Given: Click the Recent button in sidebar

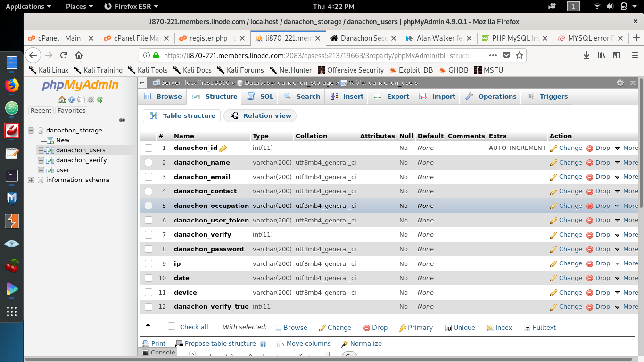Looking at the screenshot, I should (41, 110).
